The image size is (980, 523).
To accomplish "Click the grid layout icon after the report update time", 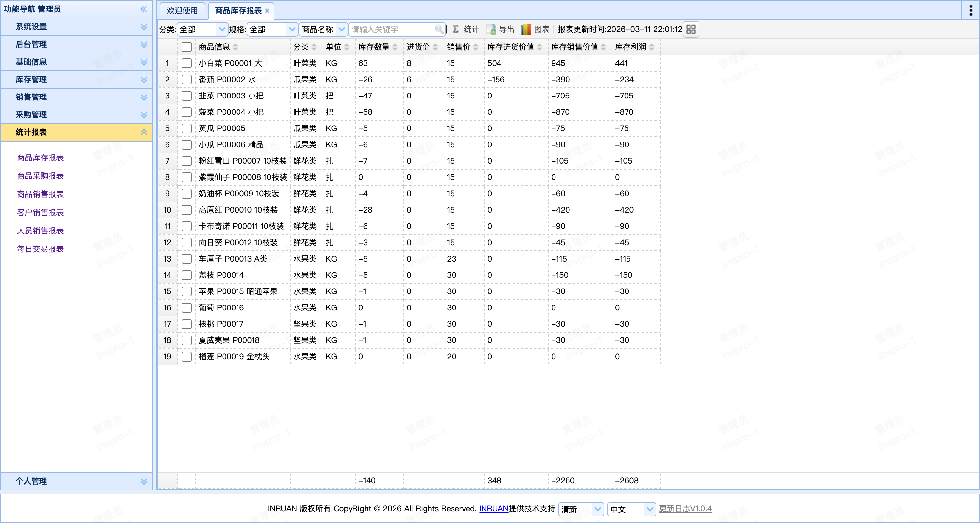I will (x=691, y=29).
